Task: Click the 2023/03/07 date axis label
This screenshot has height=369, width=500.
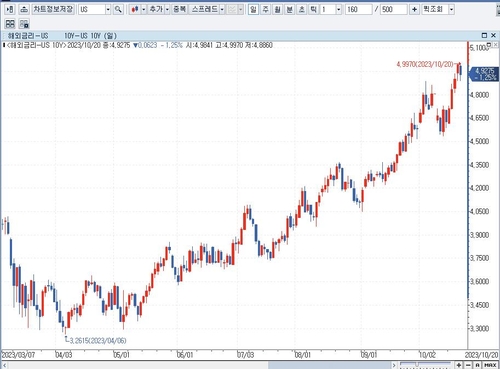Action: (18, 355)
